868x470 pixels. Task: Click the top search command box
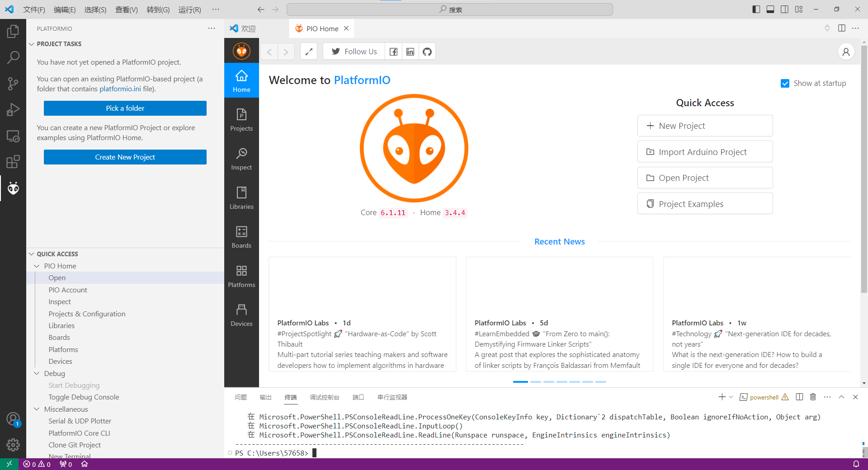click(450, 9)
